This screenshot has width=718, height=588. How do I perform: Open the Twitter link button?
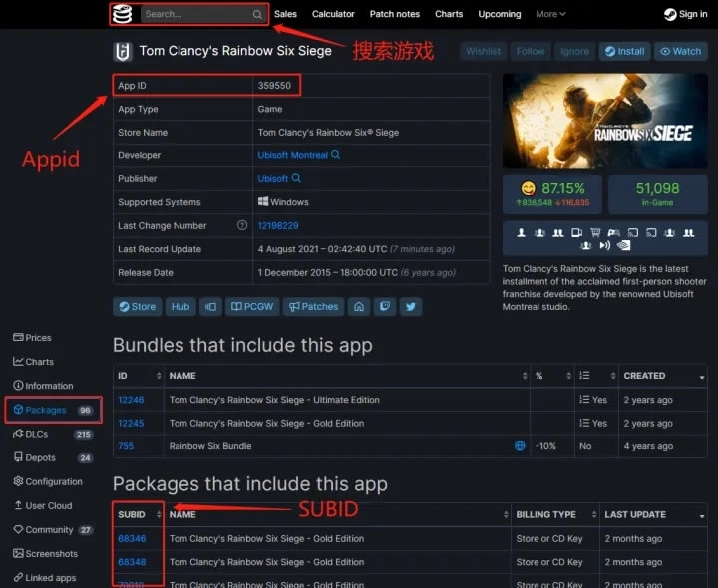point(411,307)
